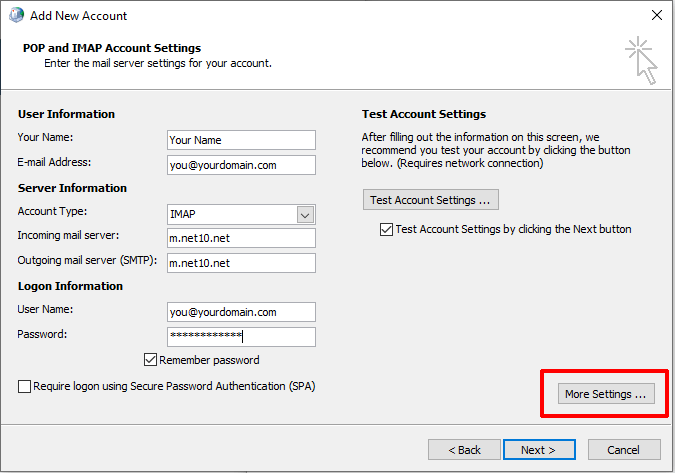Open More Settings dialog
The height and width of the screenshot is (473, 675).
[606, 394]
